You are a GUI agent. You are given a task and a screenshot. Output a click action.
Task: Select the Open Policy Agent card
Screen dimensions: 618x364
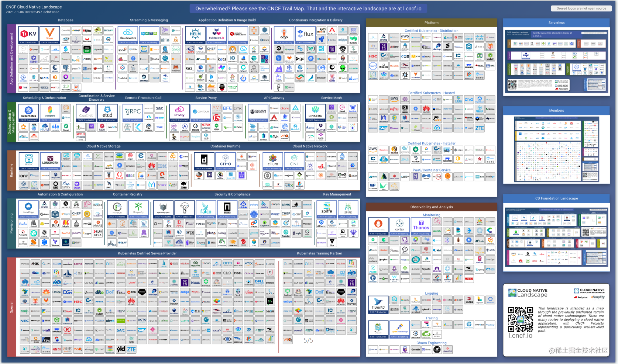(163, 209)
